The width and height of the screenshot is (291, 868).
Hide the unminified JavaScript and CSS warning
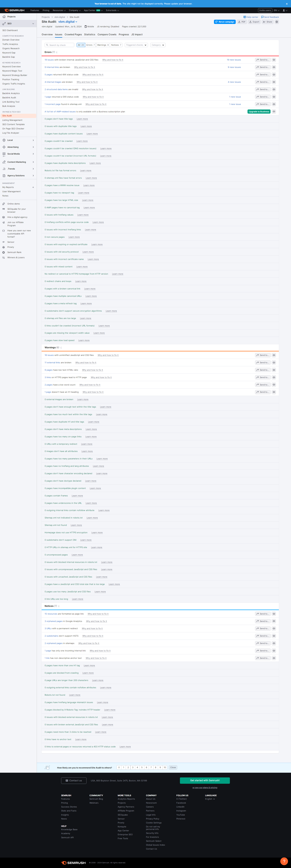click(274, 355)
